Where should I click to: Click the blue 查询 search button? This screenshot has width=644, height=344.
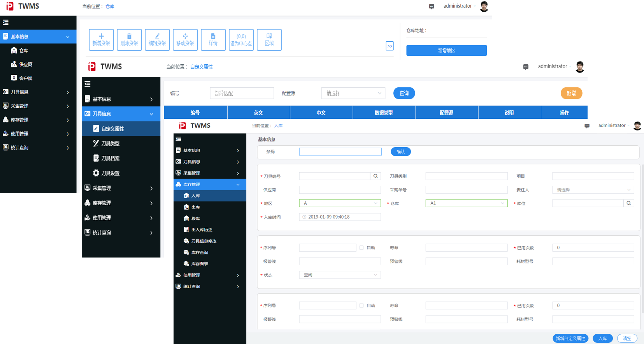404,93
